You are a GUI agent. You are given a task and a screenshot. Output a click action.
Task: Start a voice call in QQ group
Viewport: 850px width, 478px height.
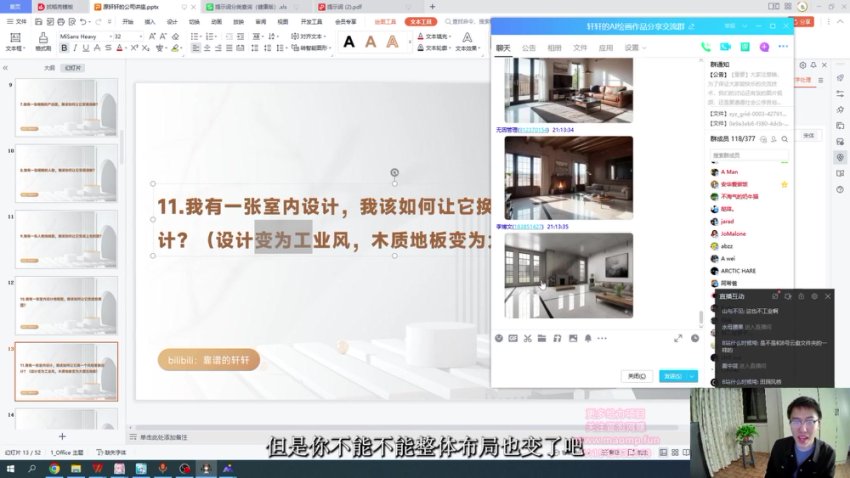706,46
